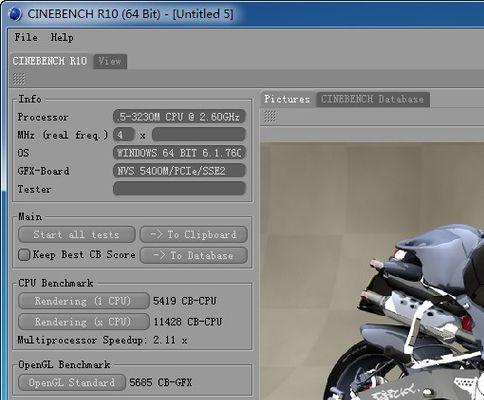Run Rendering (x CPU) benchmark

point(83,322)
